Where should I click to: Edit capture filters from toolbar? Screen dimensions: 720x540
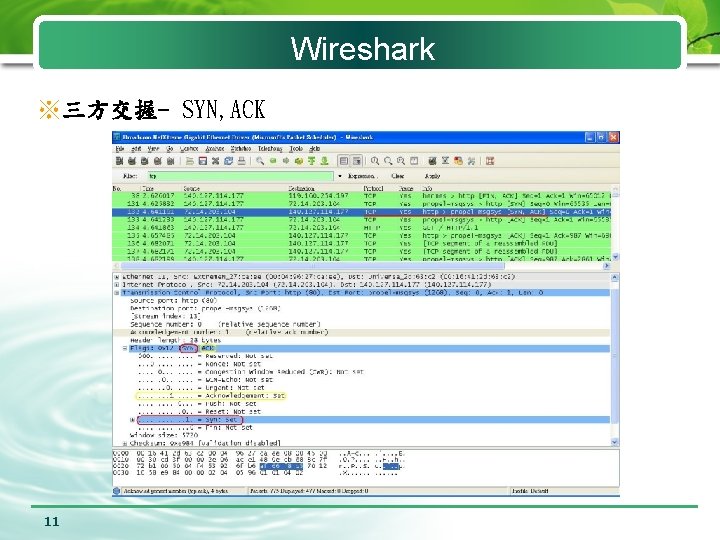(x=432, y=161)
